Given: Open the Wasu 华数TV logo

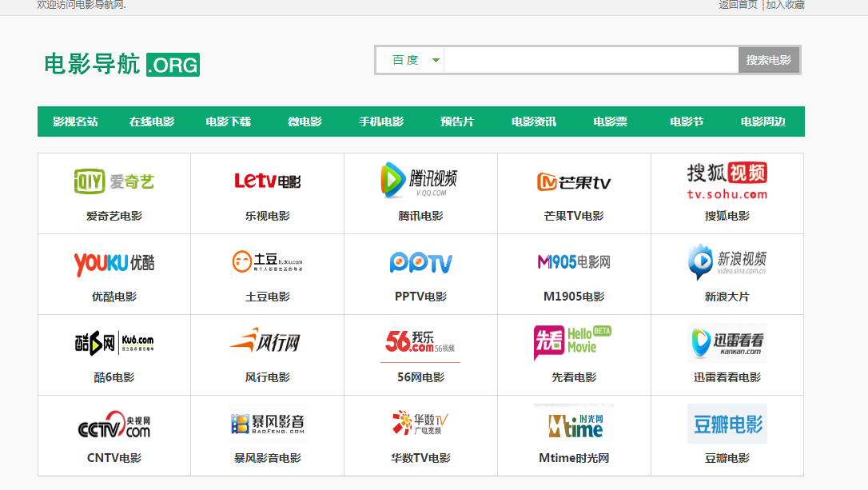Looking at the screenshot, I should pyautogui.click(x=420, y=424).
